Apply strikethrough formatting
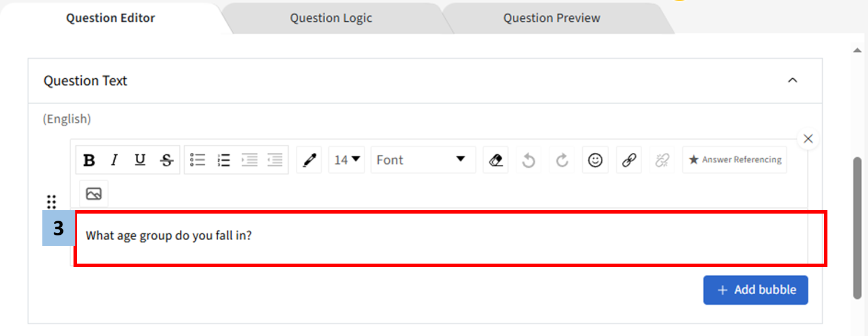868x336 pixels. [x=167, y=160]
